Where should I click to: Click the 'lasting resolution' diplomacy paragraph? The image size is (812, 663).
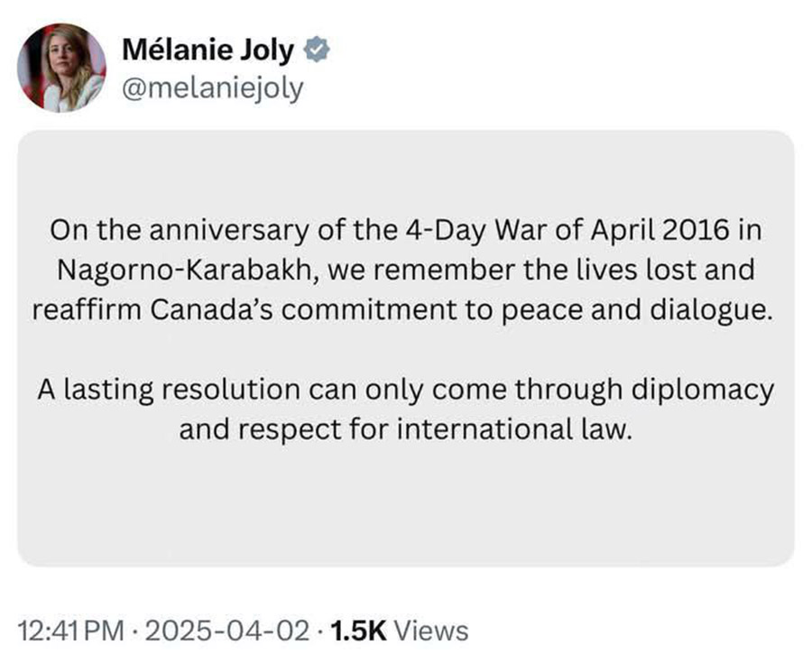tap(405, 409)
